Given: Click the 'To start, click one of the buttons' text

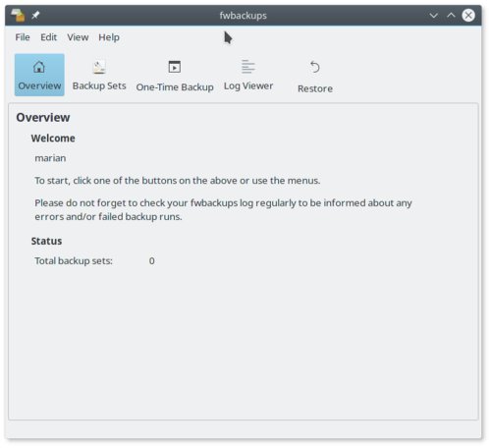Looking at the screenshot, I should coord(178,181).
